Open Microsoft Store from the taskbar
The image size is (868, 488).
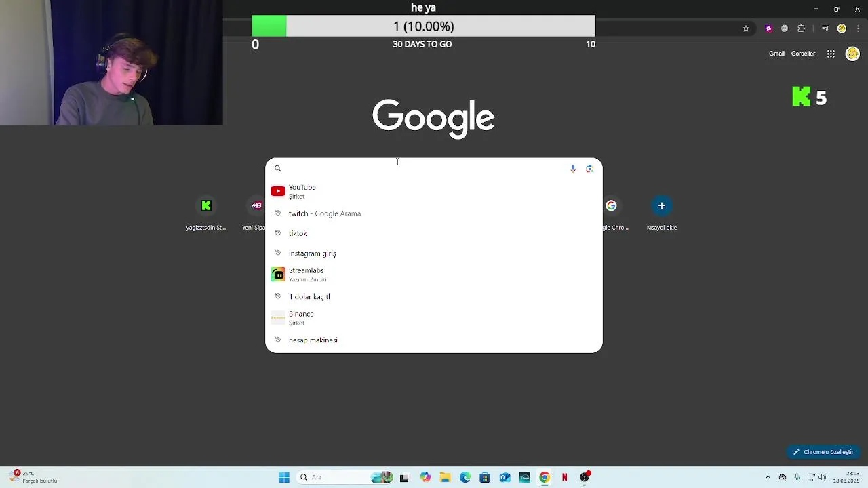(x=485, y=477)
